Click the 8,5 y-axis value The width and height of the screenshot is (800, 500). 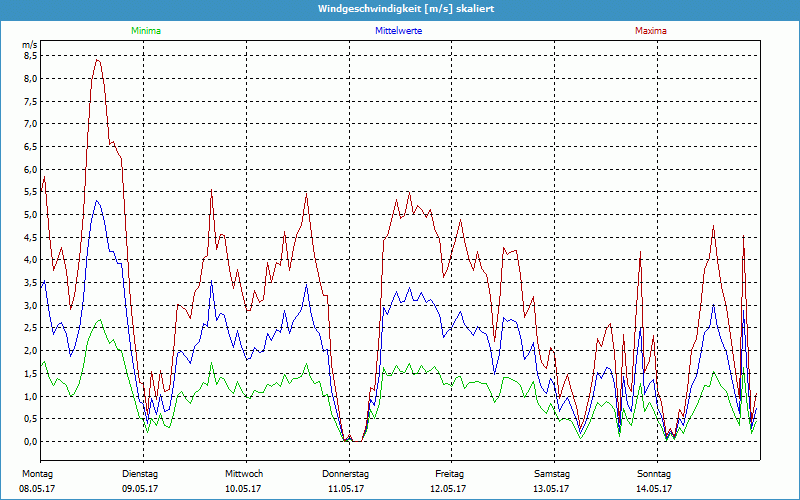[x=31, y=56]
